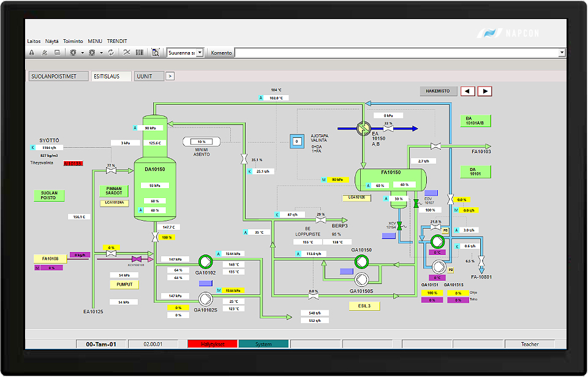
Task: Click the HAKEMISTO button
Action: click(x=438, y=91)
